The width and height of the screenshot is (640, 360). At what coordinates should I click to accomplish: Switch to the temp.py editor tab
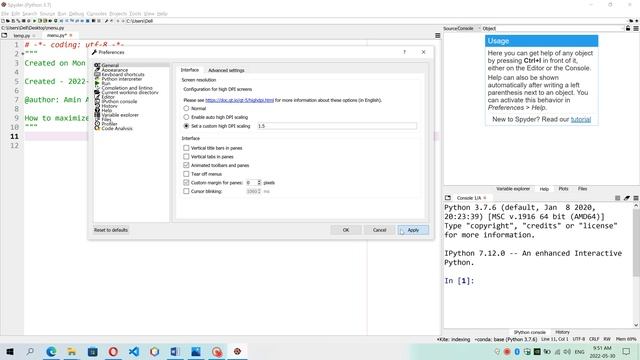pos(22,36)
